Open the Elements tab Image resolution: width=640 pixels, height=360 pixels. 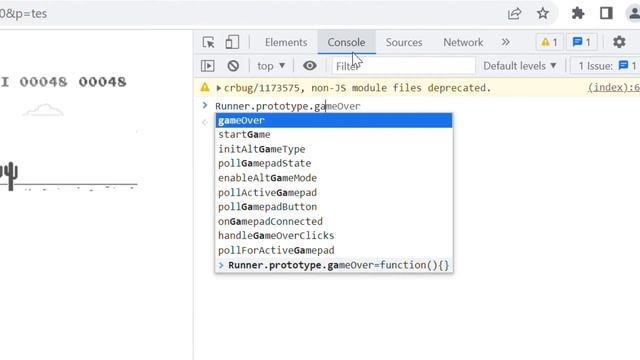pos(286,42)
